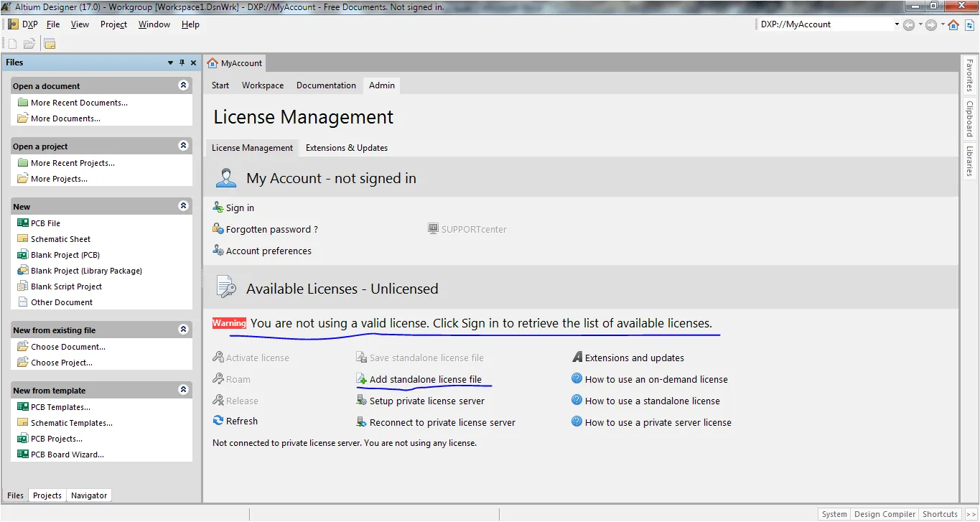Viewport: 980px width, 522px height.
Task: Switch to the Start tab
Action: point(220,85)
